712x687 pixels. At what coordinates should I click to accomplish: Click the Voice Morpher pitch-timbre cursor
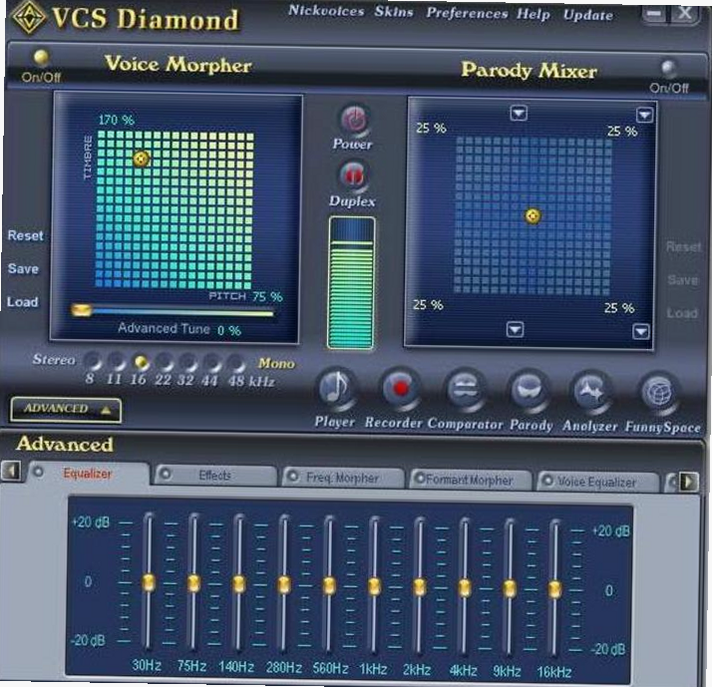click(141, 159)
